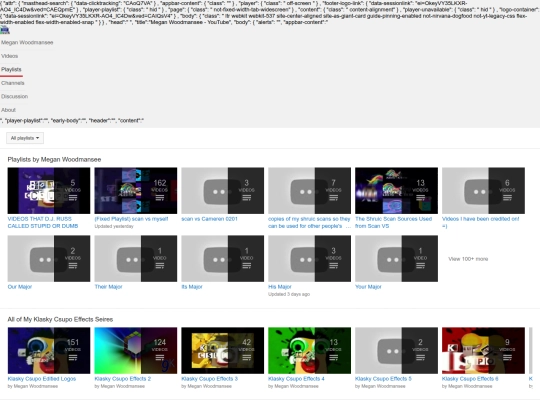Screen dimensions: 540x405
Task: Click Megan Woodmansee byline under Effects 2
Action: pos(122,386)
